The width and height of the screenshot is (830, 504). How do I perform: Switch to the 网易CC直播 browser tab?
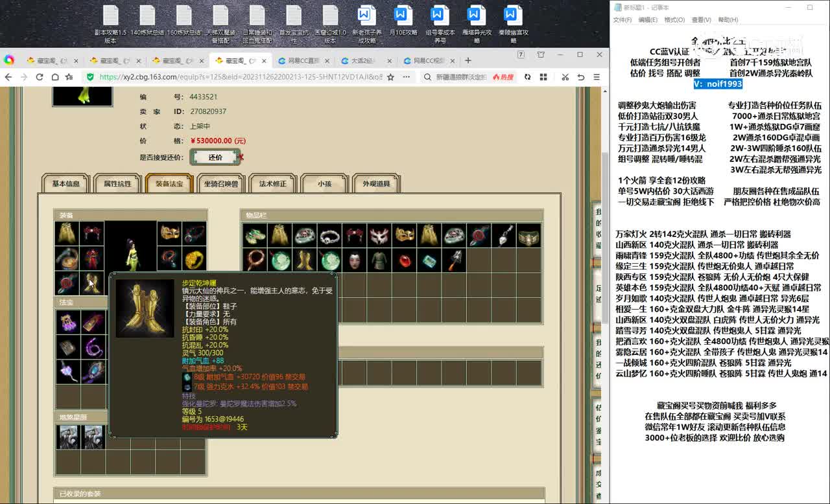(x=303, y=61)
